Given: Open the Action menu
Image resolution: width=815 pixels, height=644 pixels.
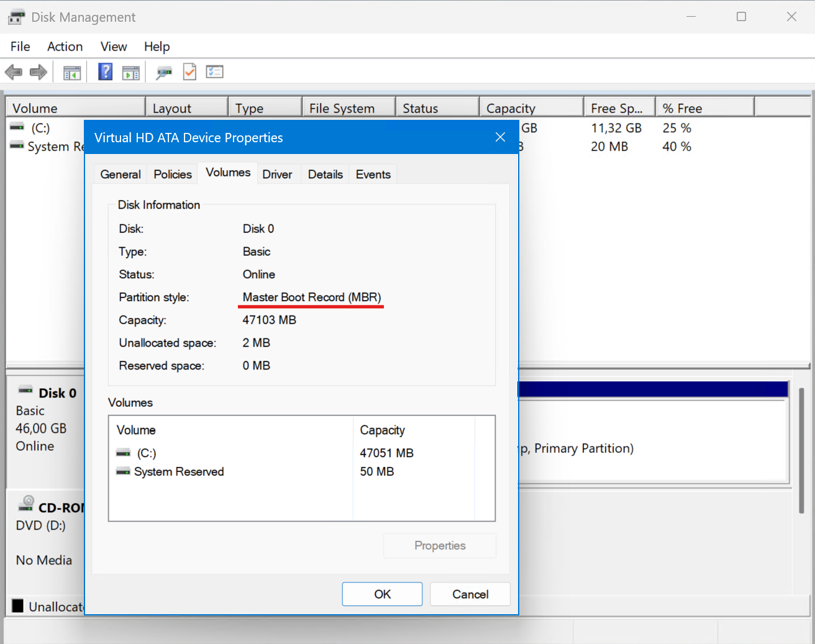Looking at the screenshot, I should tap(65, 47).
